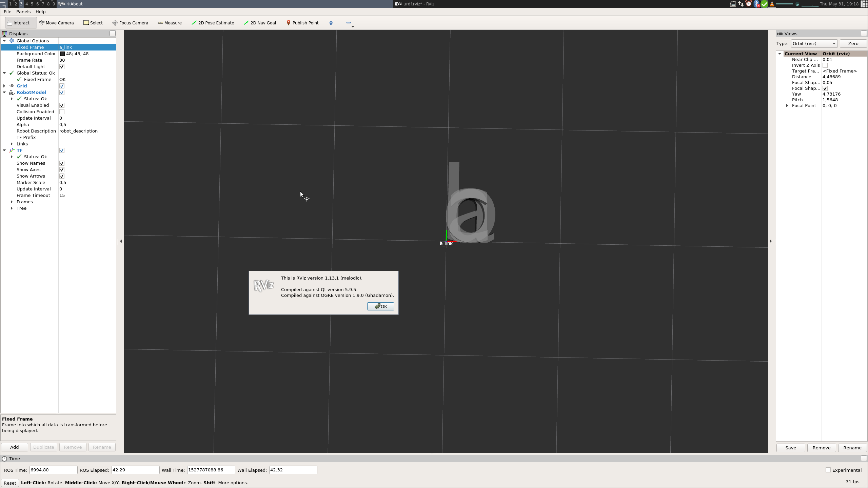Activate the Publish Point tool
The height and width of the screenshot is (488, 868).
302,23
